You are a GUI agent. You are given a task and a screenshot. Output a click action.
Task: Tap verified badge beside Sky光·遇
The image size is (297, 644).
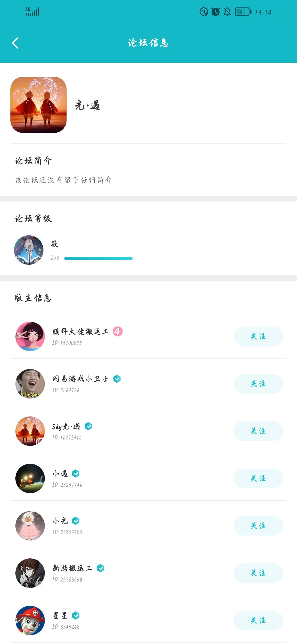88,426
